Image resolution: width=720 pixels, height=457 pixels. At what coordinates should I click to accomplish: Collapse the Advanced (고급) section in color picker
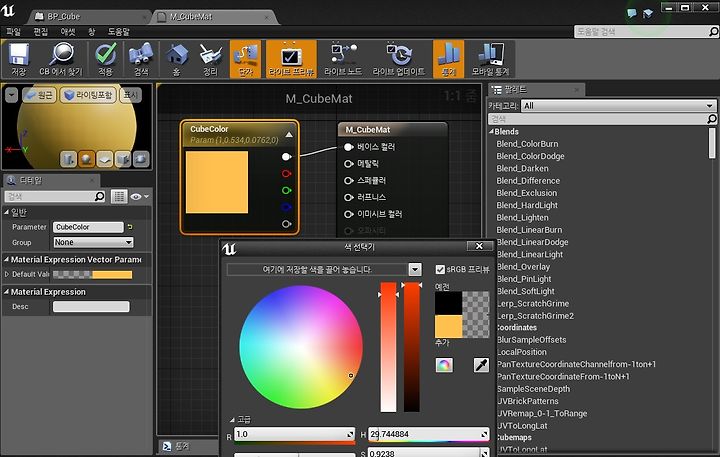click(x=232, y=419)
